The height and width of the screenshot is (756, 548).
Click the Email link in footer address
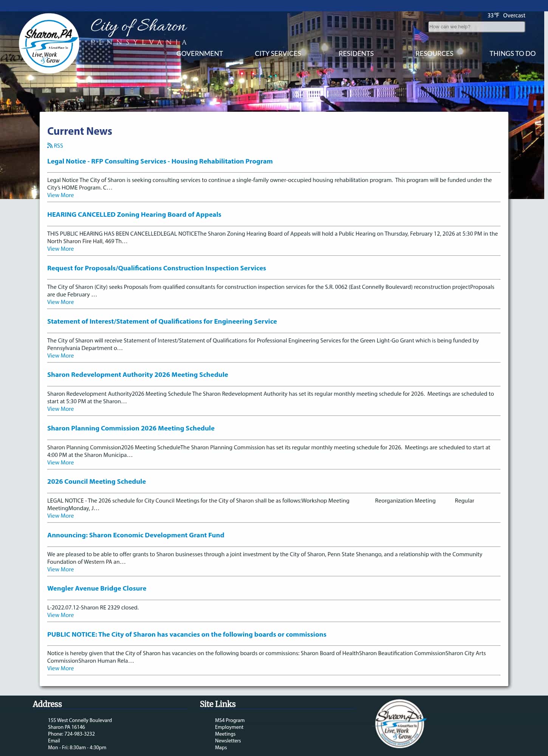click(x=54, y=741)
